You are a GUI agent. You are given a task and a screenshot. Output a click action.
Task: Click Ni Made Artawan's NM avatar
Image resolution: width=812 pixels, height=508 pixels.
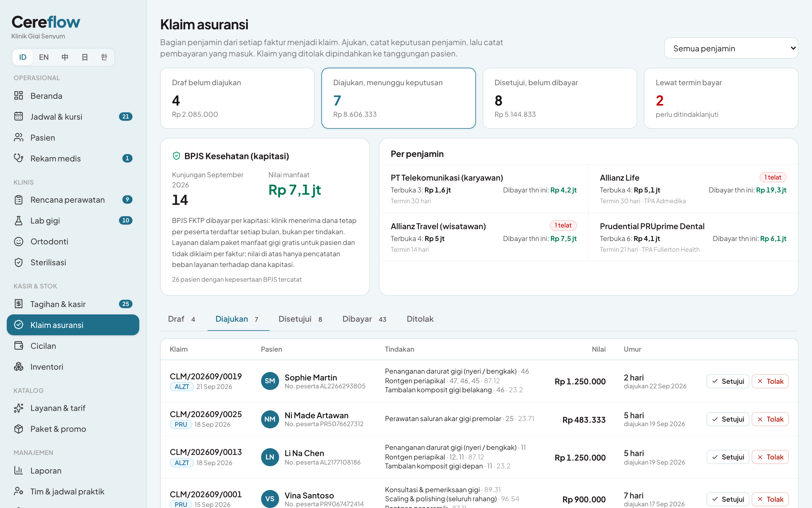[270, 419]
